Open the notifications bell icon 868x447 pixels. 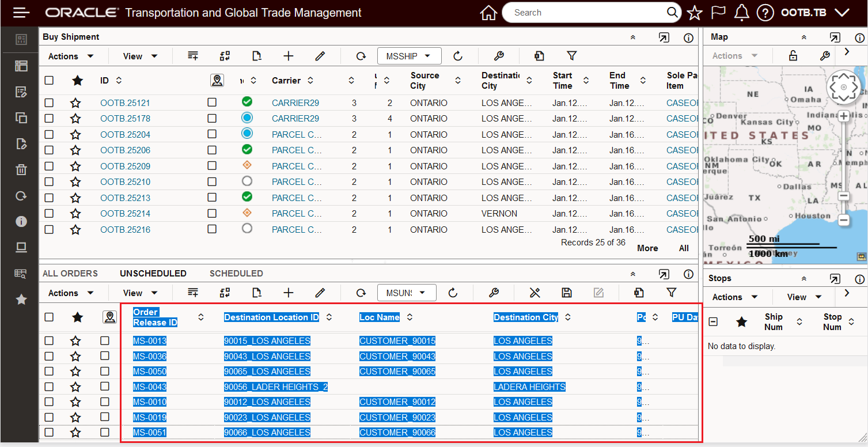[742, 13]
